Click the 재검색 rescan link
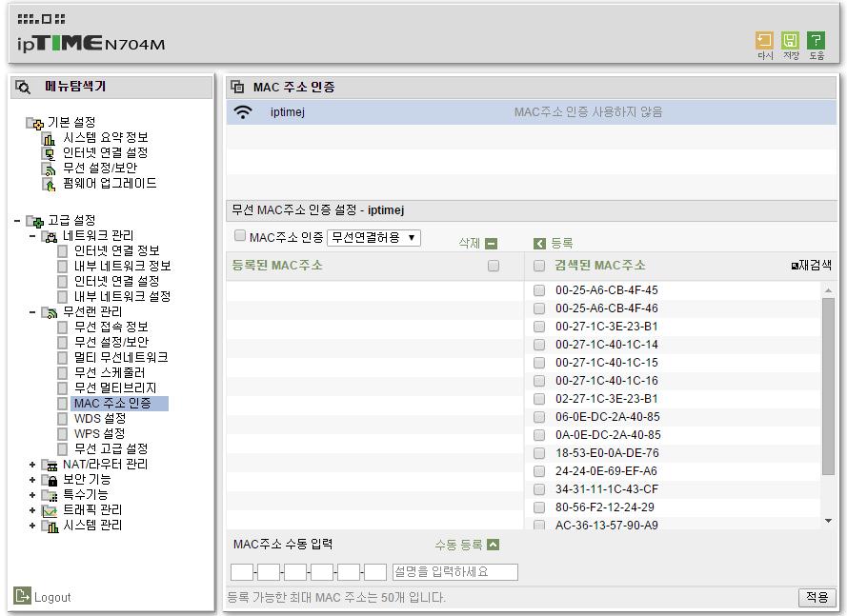The width and height of the screenshot is (847, 616). (x=812, y=265)
